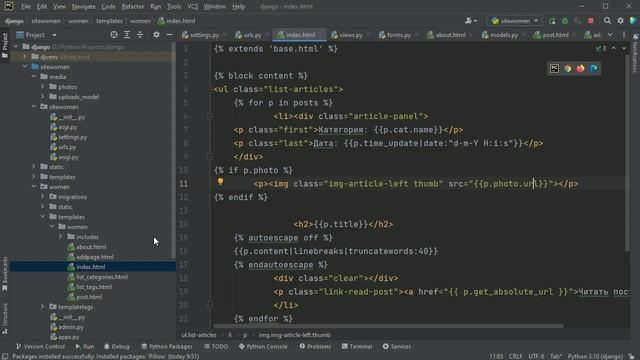Expand the migrations folder
The image size is (640, 360).
point(43,197)
